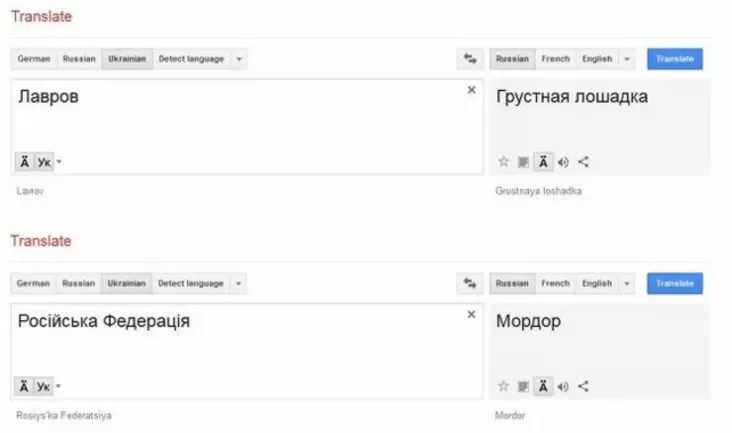
Task: Choose English as target in bottom translator
Action: (597, 284)
